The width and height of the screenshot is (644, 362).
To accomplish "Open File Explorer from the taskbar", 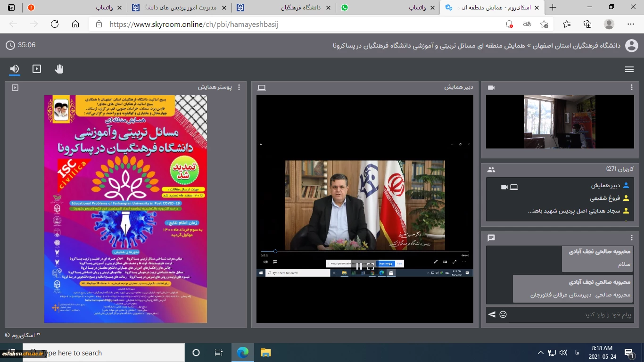I will coord(266,353).
